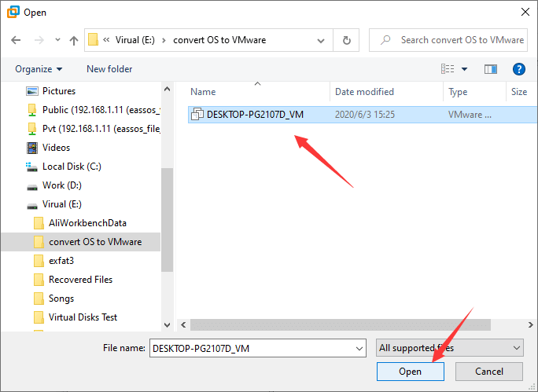Expand the Organize dropdown menu
The height and width of the screenshot is (392, 538).
coord(39,69)
